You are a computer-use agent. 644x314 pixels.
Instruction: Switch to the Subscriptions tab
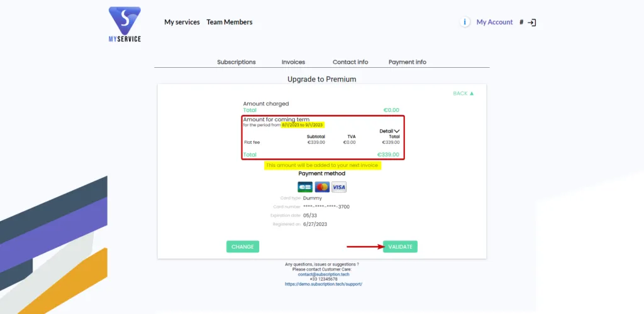(x=236, y=62)
